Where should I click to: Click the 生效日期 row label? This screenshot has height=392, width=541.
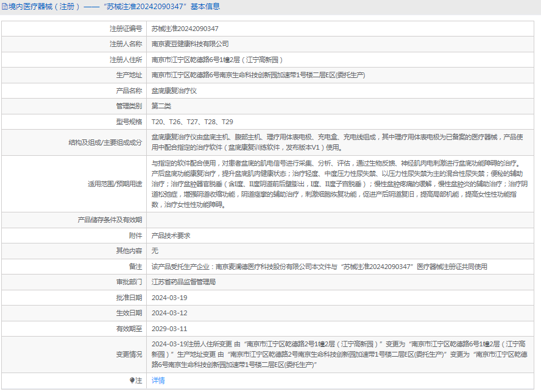[x=129, y=313]
